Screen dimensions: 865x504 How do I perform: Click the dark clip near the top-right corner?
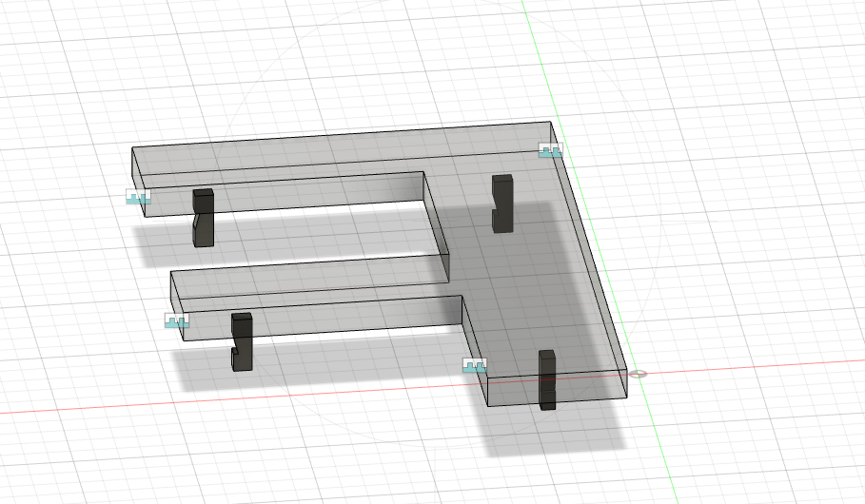501,204
